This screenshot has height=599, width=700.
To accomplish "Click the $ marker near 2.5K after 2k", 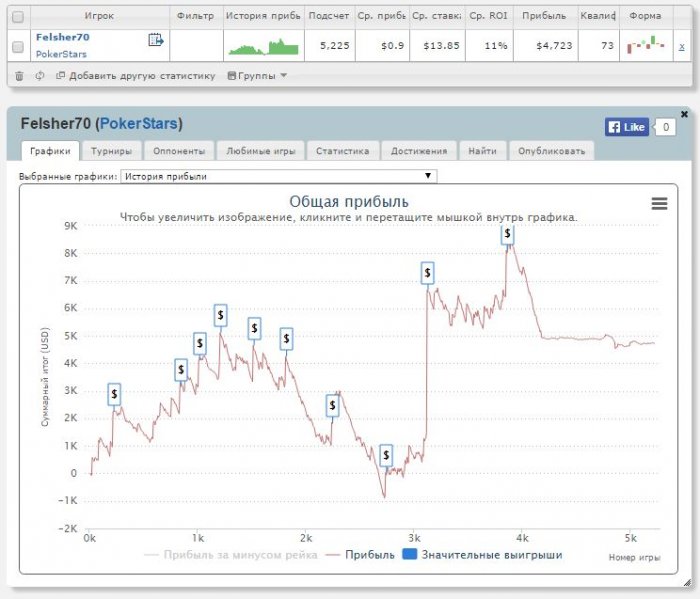I will 333,405.
